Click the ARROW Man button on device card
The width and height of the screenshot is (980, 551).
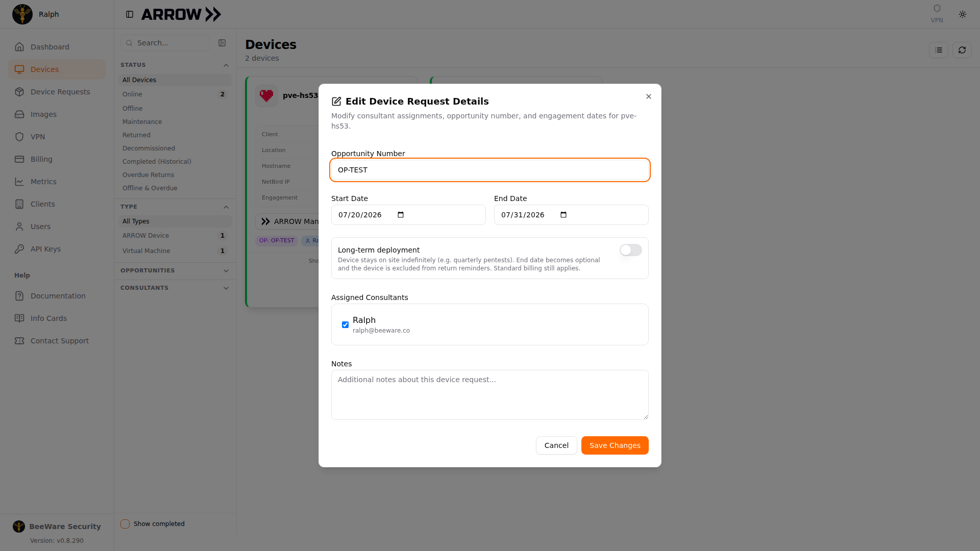click(x=287, y=221)
